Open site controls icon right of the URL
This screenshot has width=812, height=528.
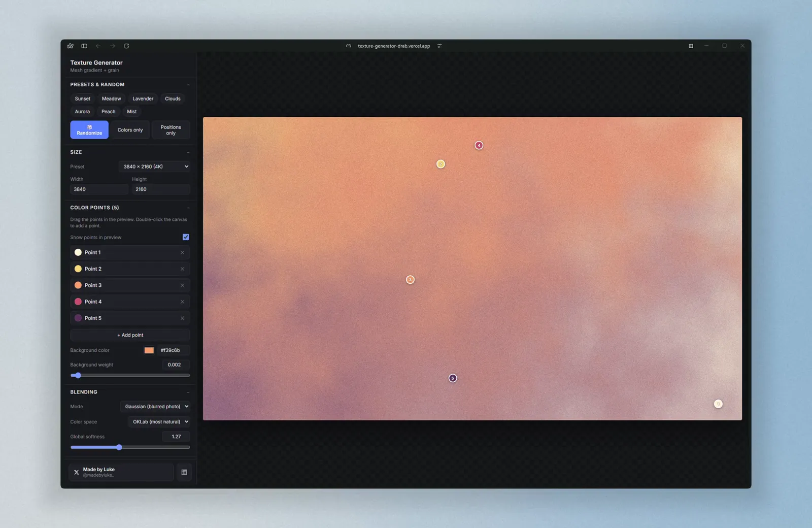[439, 46]
